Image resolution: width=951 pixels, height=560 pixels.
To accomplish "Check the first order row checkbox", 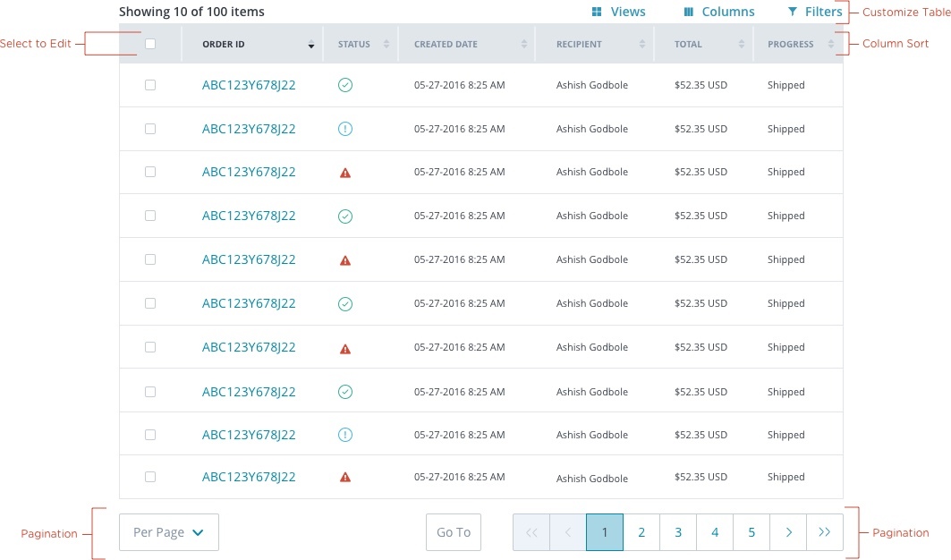I will 150,85.
